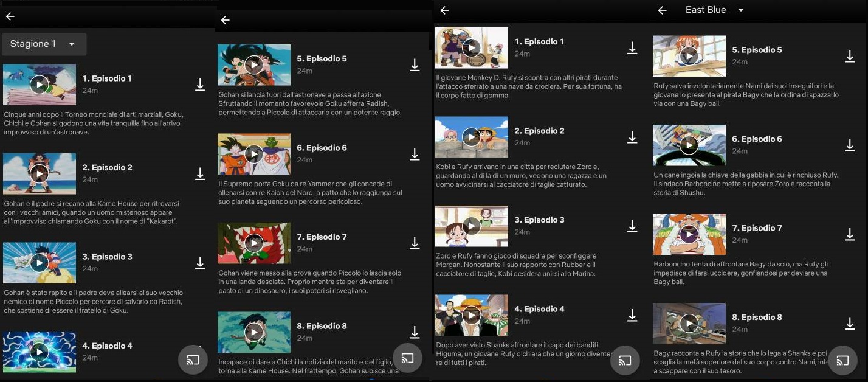Tap cast button in the Stagione 1 panel
Screen dimensions: 868x382
click(x=193, y=361)
